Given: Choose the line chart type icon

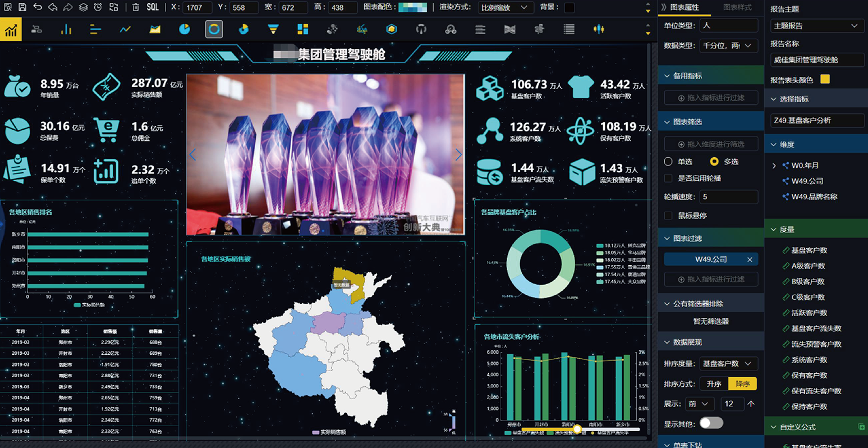Looking at the screenshot, I should (x=125, y=29).
